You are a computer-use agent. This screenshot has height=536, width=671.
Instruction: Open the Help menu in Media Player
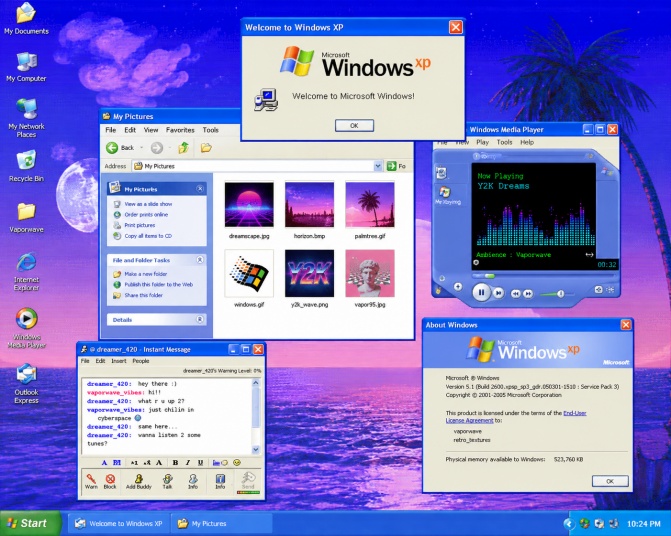tap(527, 142)
